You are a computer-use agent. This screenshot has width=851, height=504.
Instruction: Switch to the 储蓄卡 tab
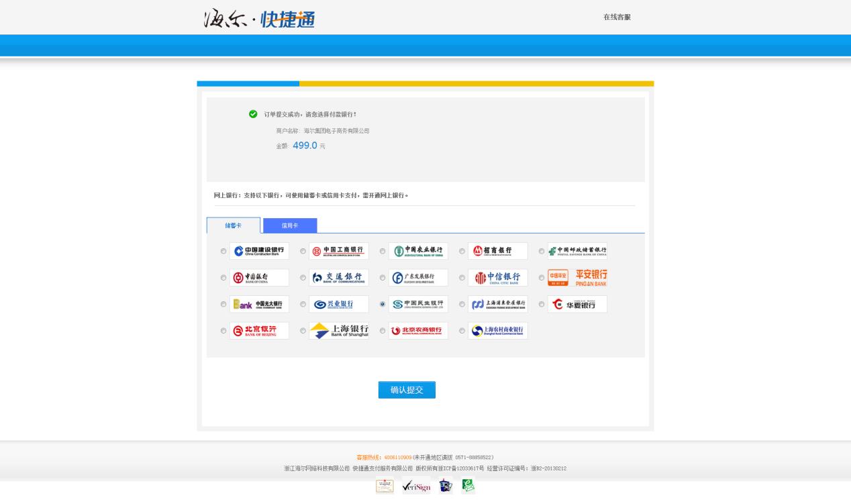point(234,225)
